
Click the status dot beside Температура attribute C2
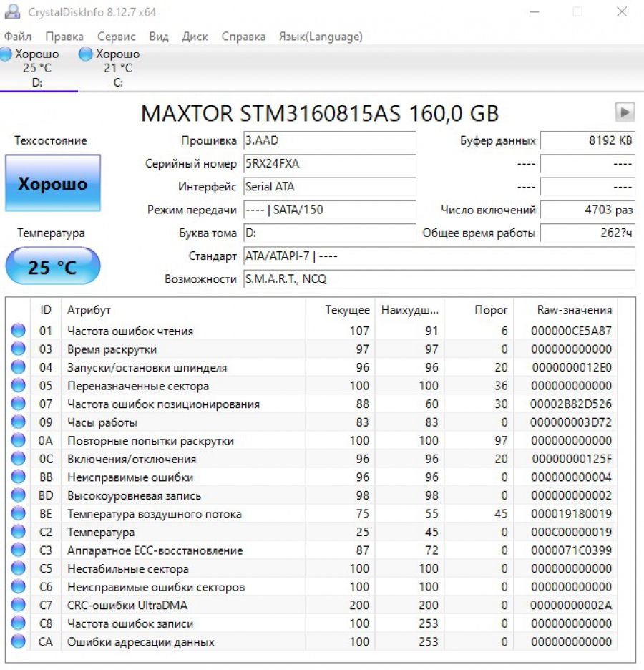(18, 532)
